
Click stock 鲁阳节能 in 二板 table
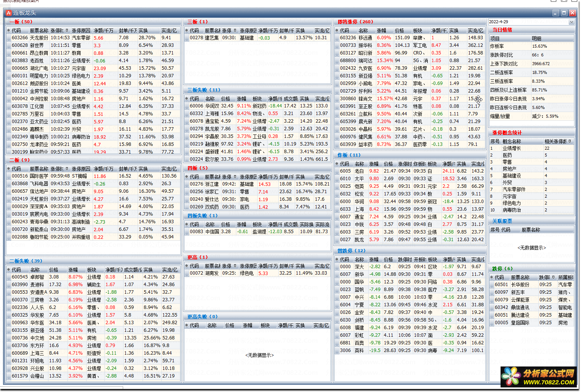click(39, 237)
